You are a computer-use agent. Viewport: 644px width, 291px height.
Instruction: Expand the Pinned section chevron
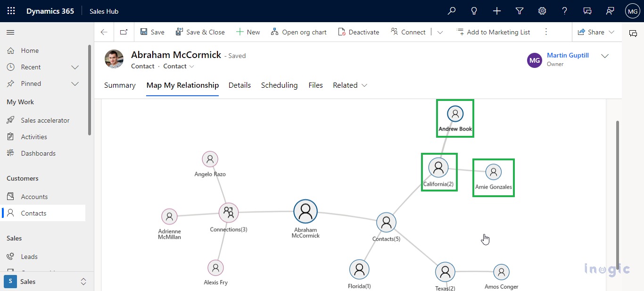(x=74, y=83)
